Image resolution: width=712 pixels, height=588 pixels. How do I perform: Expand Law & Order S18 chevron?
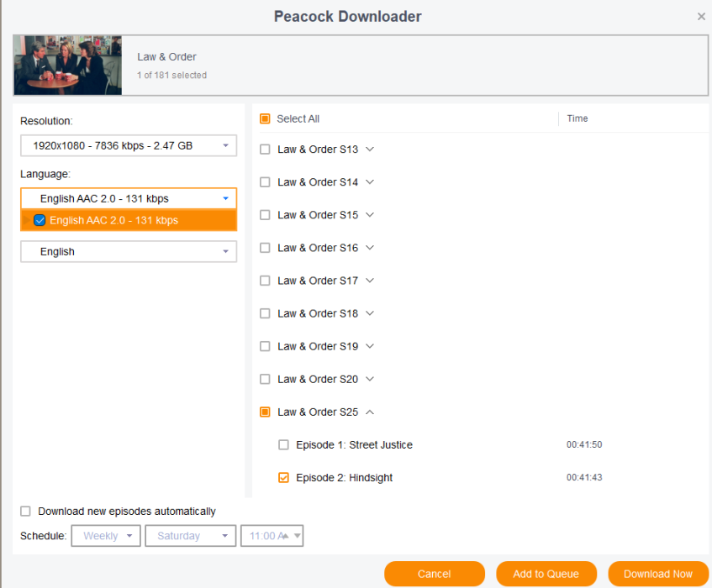click(370, 313)
